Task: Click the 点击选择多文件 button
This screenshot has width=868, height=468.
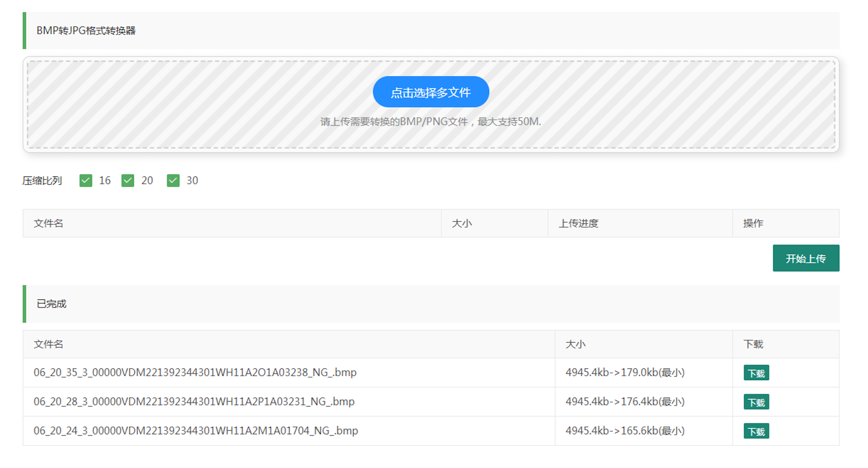Action: point(431,92)
